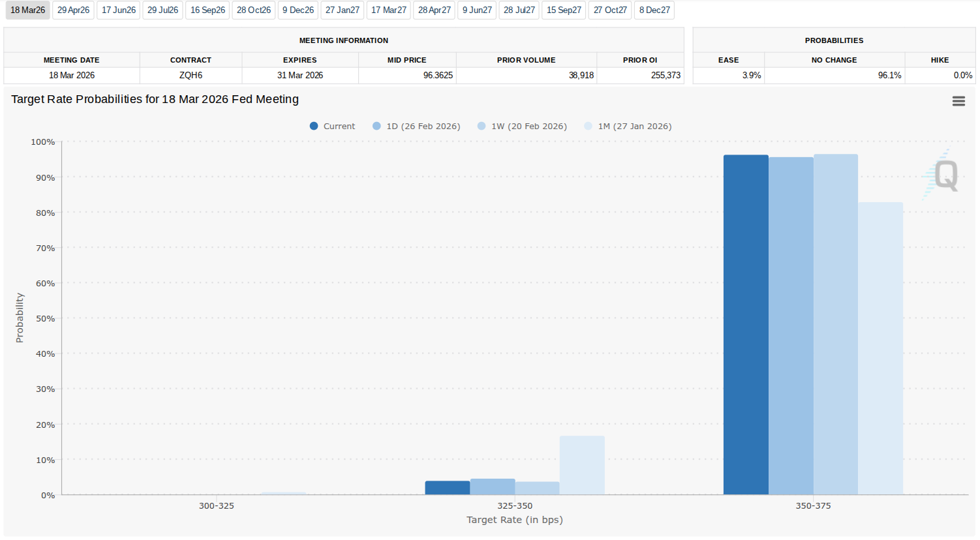Viewport: 980px width, 540px height.
Task: Select the 18 Mar26 meeting tab
Action: pyautogui.click(x=27, y=10)
